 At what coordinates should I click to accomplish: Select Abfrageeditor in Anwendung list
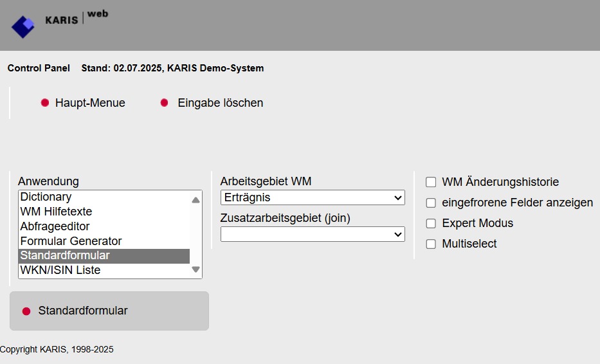(104, 226)
